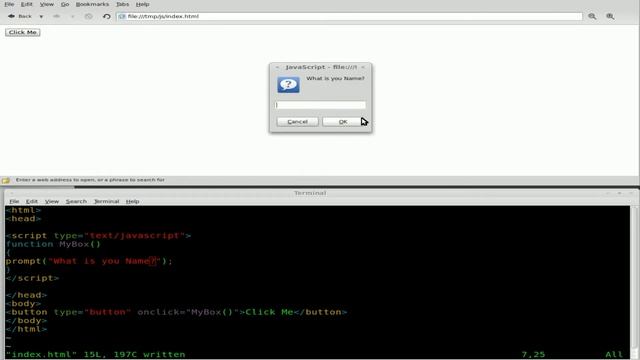Click the question mark dialog icon

(x=289, y=84)
